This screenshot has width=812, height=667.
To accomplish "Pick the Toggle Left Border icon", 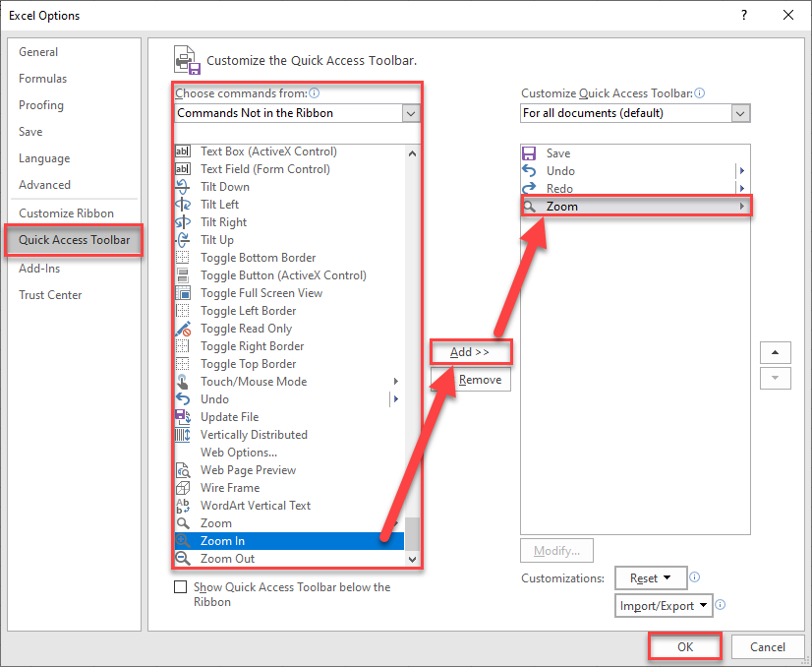I will click(x=183, y=311).
